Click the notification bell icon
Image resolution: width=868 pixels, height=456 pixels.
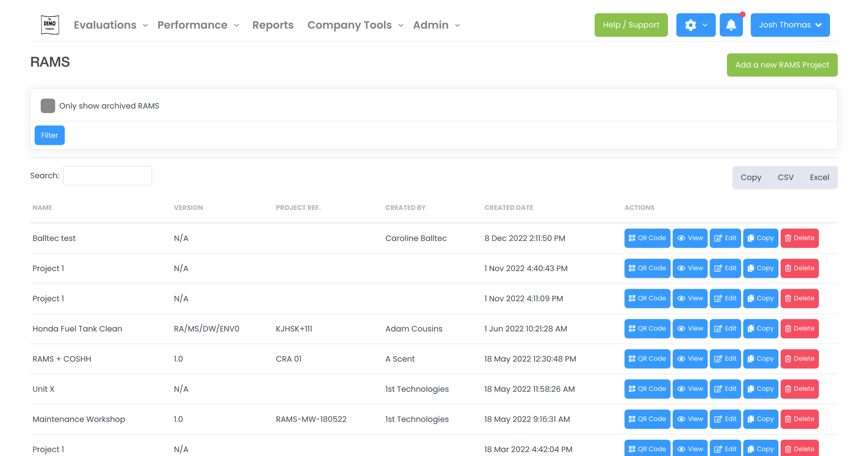click(731, 25)
